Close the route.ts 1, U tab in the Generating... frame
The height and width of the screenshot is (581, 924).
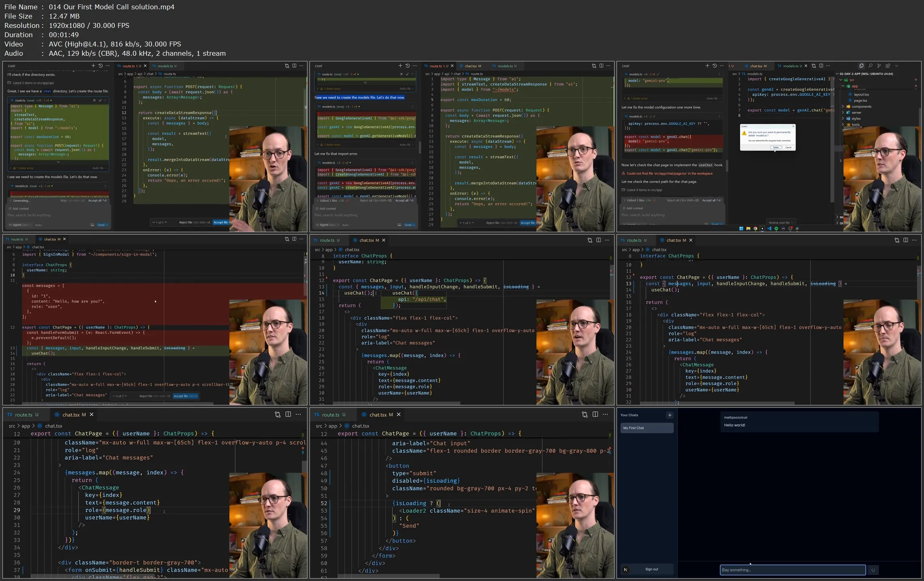click(x=145, y=66)
